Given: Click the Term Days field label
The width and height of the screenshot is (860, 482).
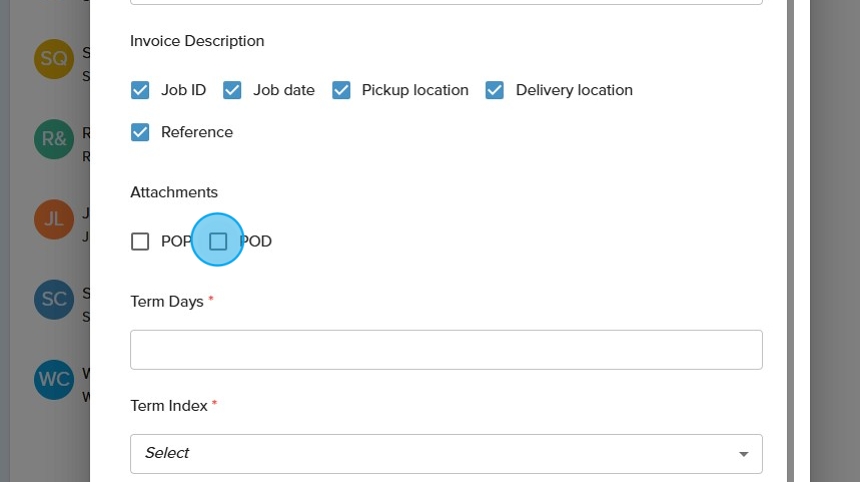Looking at the screenshot, I should click(167, 301).
